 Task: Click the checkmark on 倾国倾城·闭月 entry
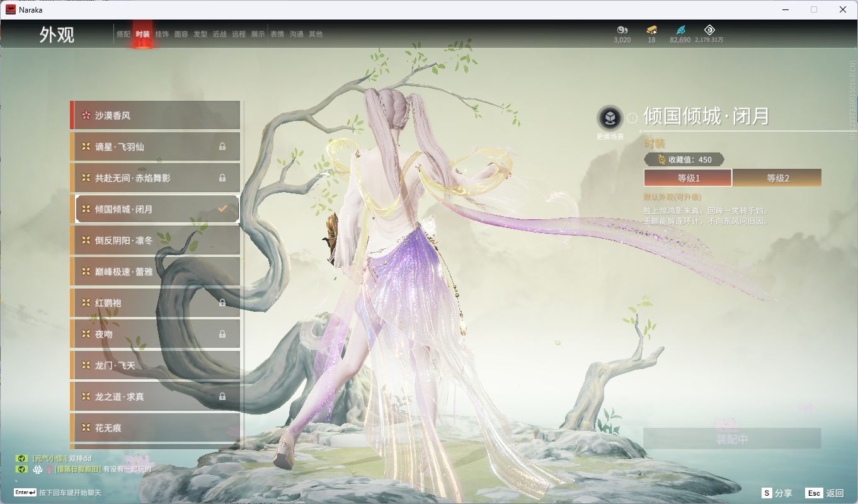[x=222, y=209]
